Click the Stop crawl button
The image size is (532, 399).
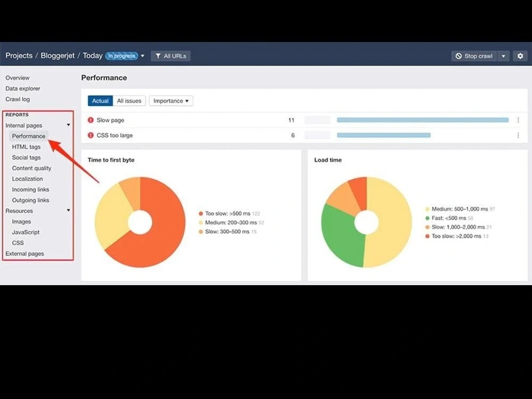coord(475,56)
